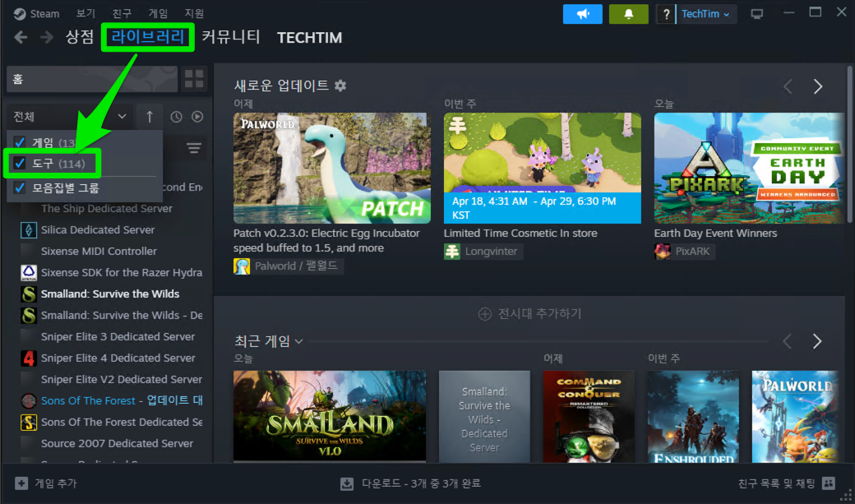The width and height of the screenshot is (855, 504).
Task: Click the download tray icon
Action: [347, 483]
